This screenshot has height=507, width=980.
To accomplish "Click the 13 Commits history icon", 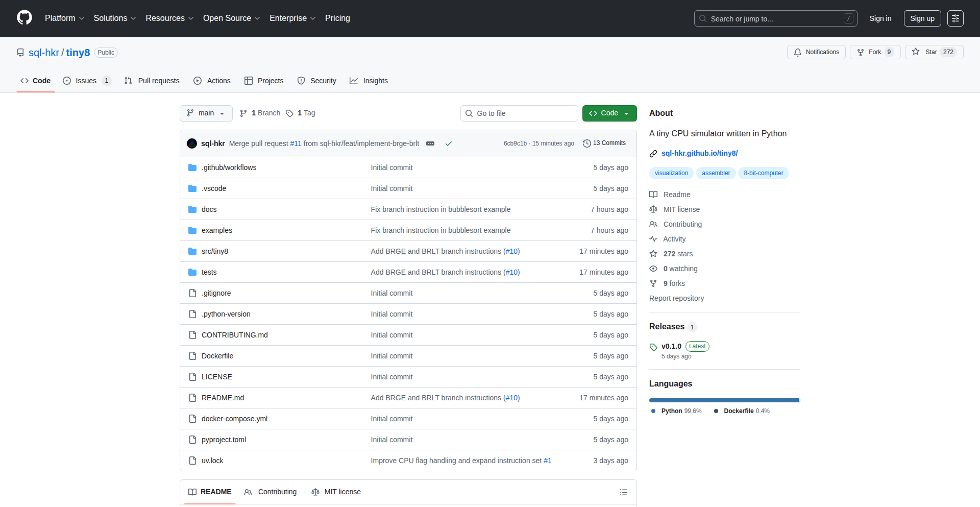I will [x=587, y=143].
